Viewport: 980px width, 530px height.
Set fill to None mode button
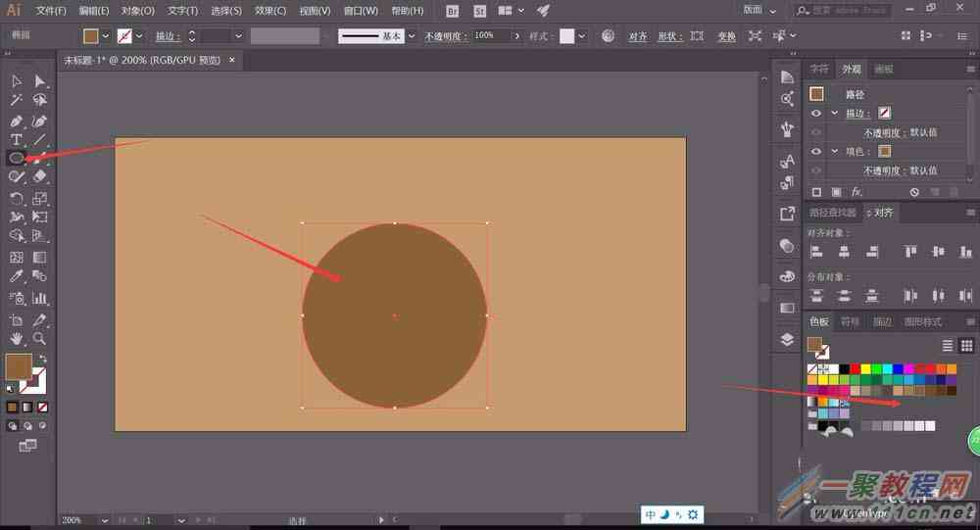(42, 408)
